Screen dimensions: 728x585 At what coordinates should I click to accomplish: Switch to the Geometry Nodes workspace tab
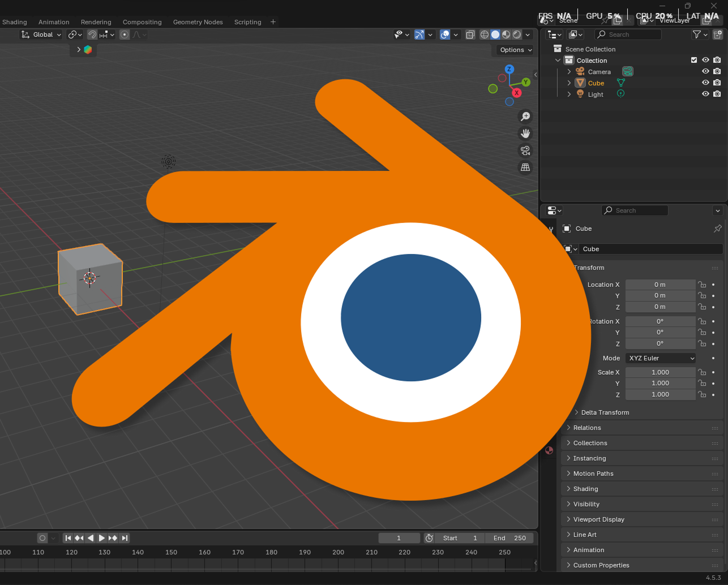tap(198, 22)
